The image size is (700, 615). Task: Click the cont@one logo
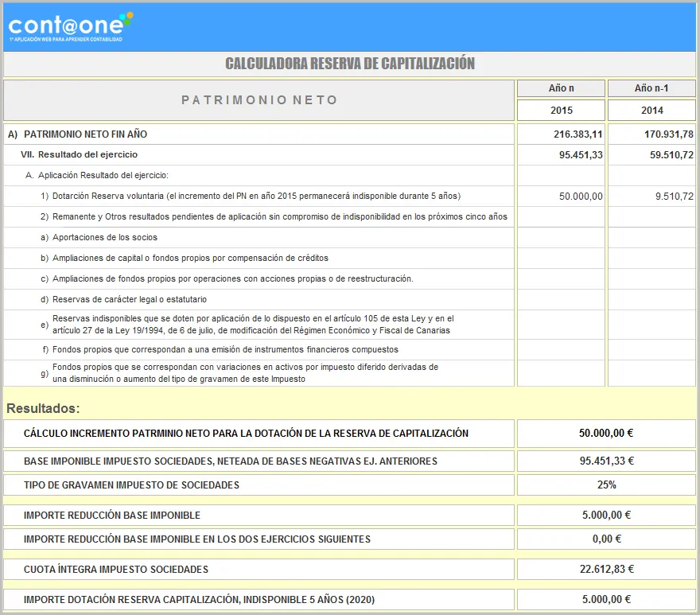(71, 27)
